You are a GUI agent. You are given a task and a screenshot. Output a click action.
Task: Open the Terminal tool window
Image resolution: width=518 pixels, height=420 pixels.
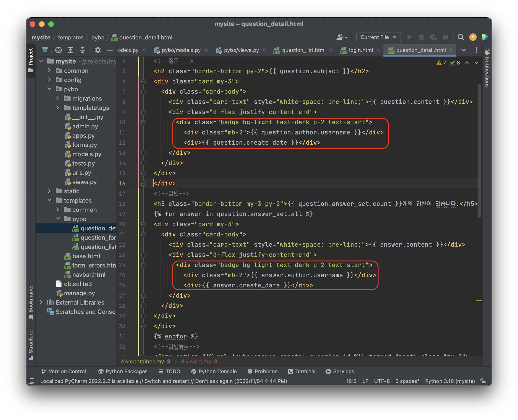pyautogui.click(x=301, y=371)
